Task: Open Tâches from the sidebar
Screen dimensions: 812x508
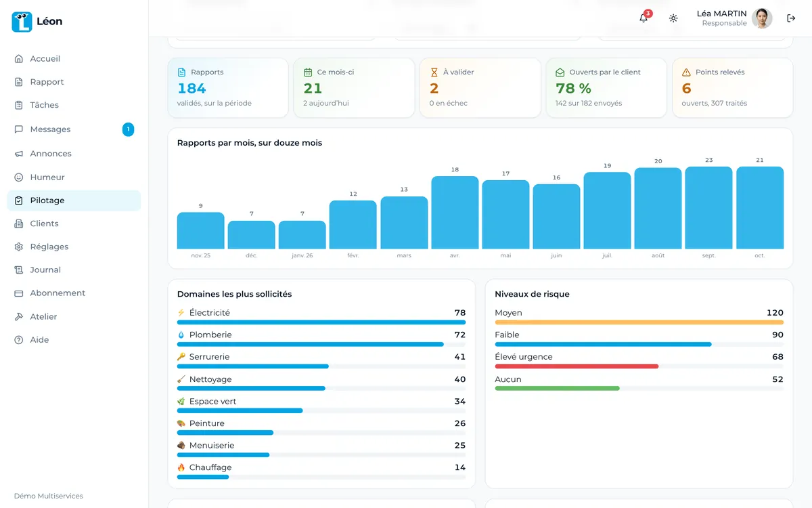Action: pyautogui.click(x=74, y=105)
